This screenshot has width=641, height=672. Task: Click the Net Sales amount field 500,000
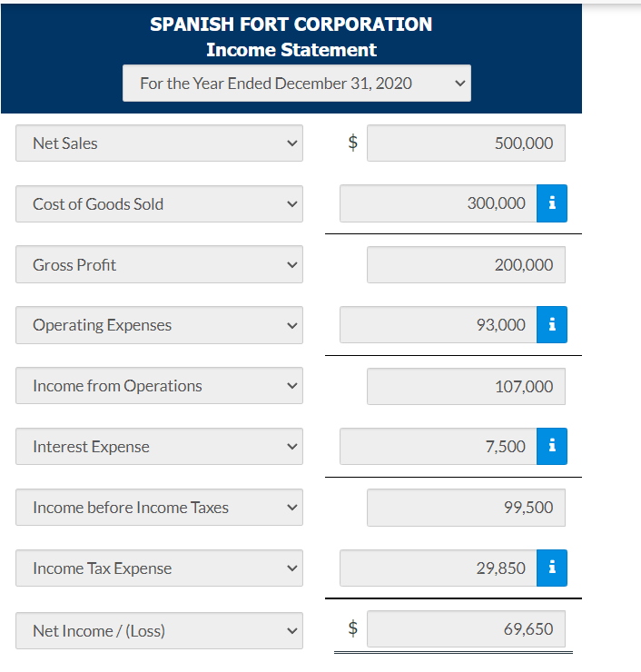(466, 143)
